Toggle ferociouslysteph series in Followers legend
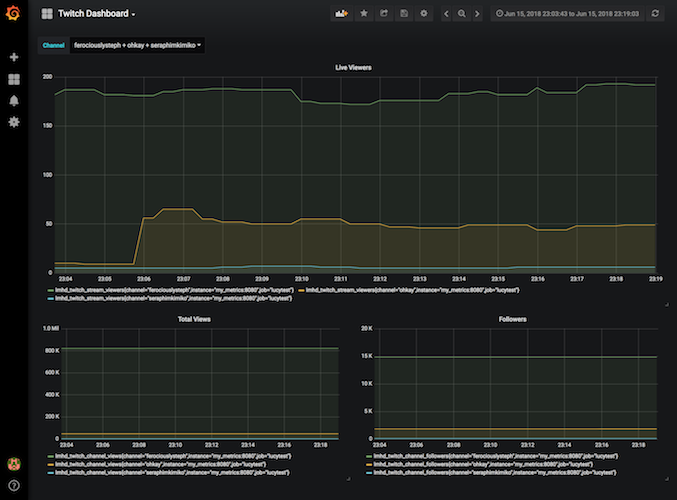The width and height of the screenshot is (677, 500). pos(495,456)
